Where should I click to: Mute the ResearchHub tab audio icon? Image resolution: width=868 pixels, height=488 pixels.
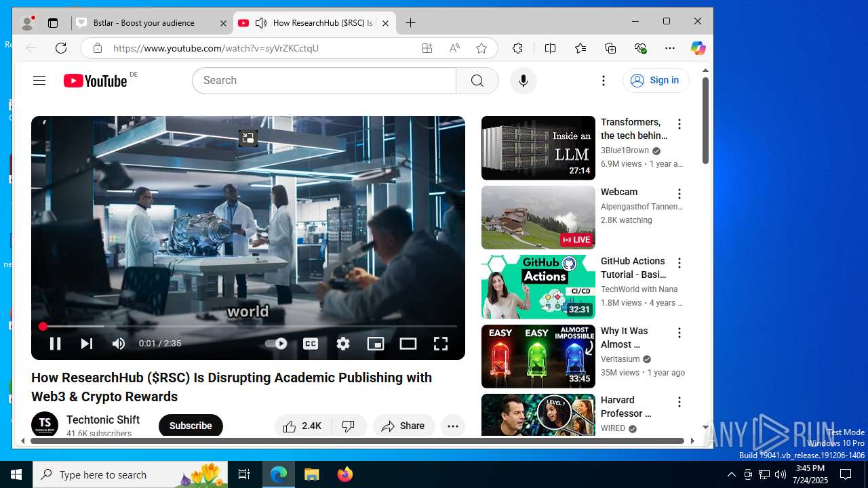[261, 23]
